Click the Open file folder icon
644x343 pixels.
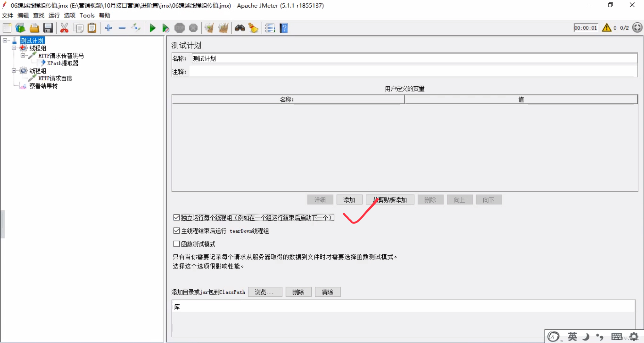tap(34, 28)
